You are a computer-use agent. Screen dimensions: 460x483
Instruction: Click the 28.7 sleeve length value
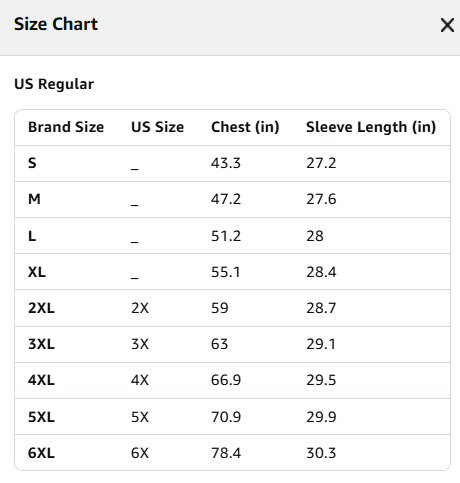(x=321, y=308)
